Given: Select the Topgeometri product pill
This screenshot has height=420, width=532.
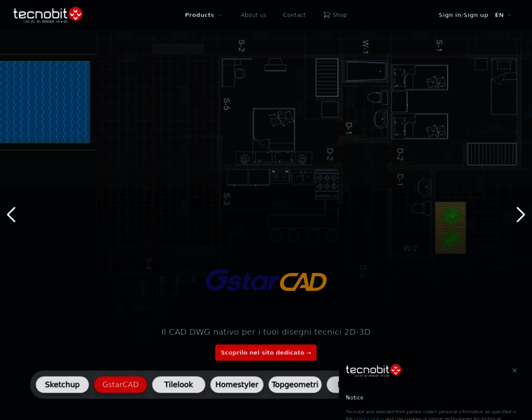Looking at the screenshot, I should tap(295, 384).
